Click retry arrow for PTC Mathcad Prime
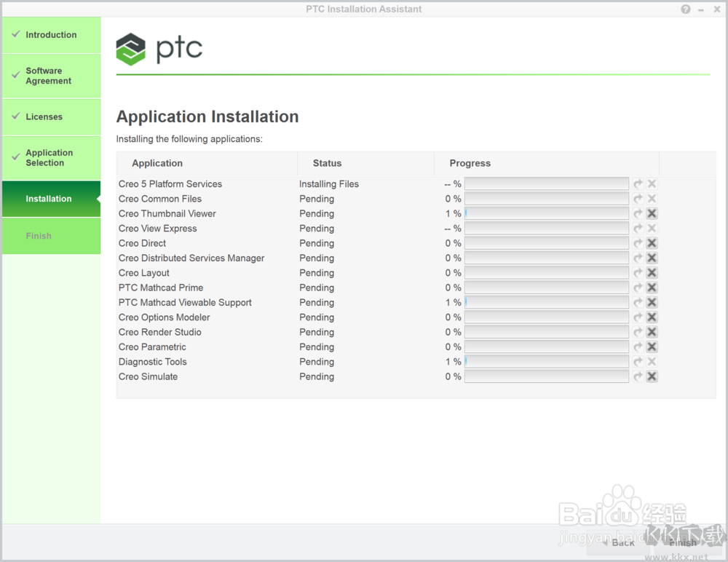This screenshot has height=562, width=728. (x=638, y=288)
